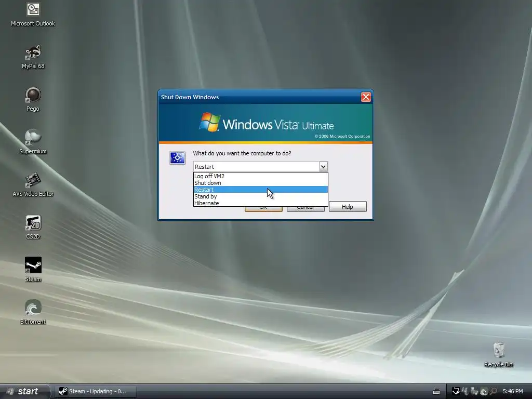The width and height of the screenshot is (532, 399).
Task: Select the Steam desktop shortcut
Action: click(33, 270)
